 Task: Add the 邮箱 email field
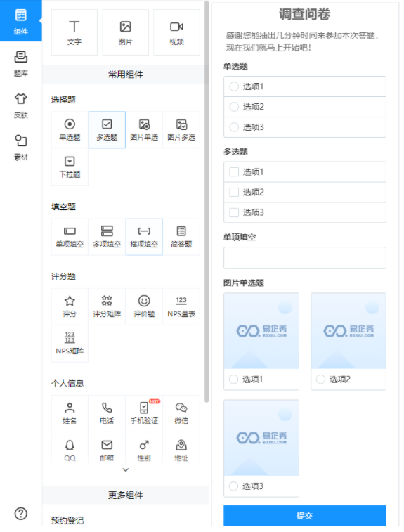click(107, 450)
